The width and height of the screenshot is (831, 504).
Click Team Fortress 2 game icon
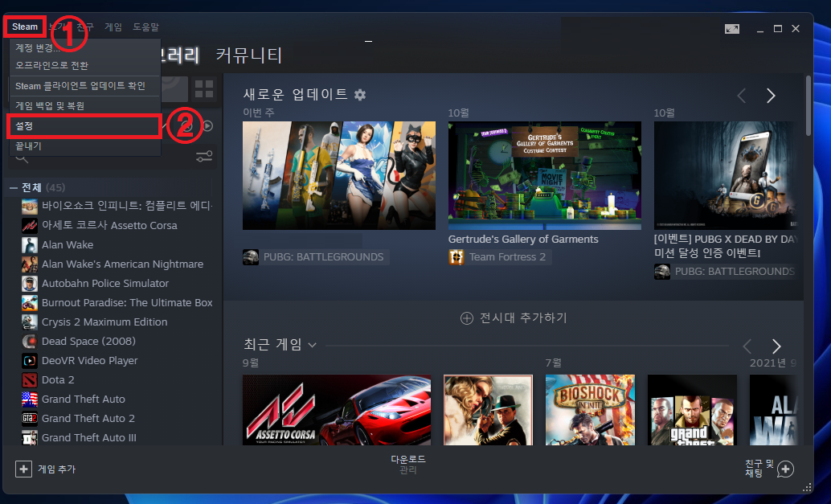(456, 257)
